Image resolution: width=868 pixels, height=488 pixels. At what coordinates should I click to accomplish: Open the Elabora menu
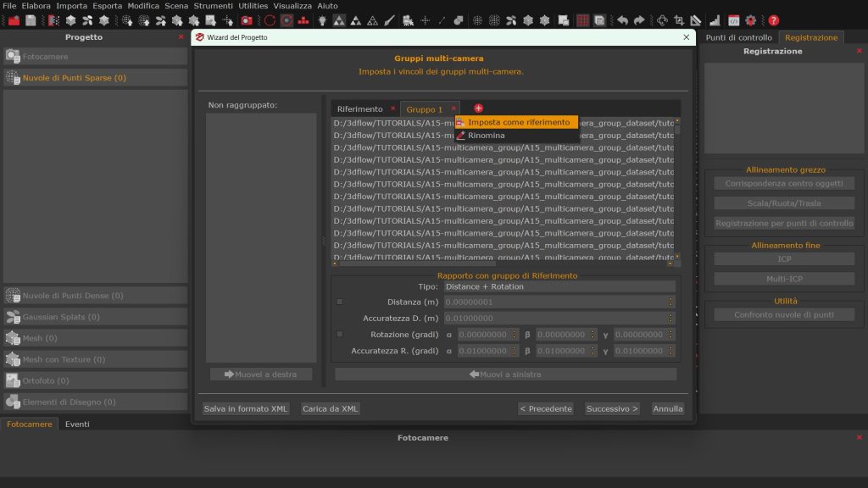tap(36, 6)
